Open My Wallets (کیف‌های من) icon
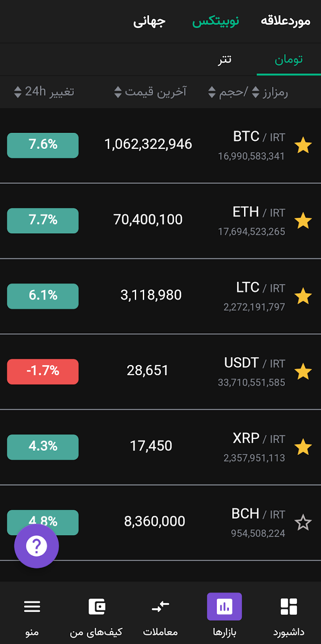The width and height of the screenshot is (321, 644). click(97, 606)
